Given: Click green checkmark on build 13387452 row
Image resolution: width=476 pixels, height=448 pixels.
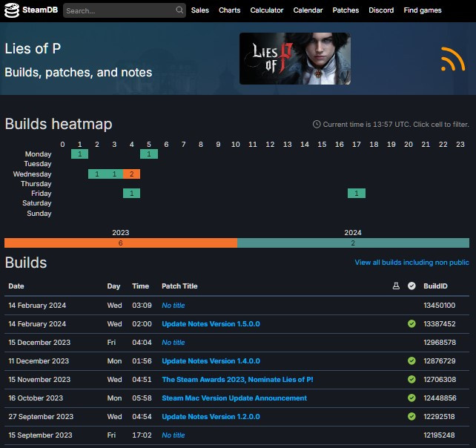Looking at the screenshot, I should tap(411, 324).
